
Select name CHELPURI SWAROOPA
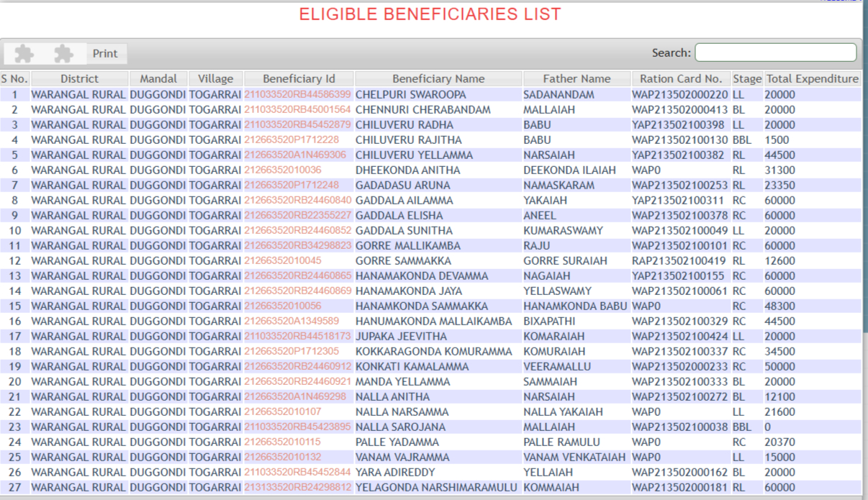pyautogui.click(x=410, y=94)
